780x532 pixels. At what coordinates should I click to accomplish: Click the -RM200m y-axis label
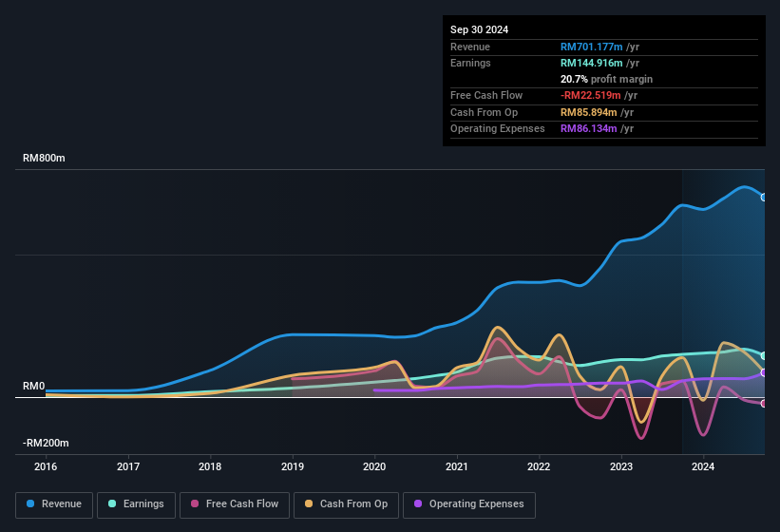[x=46, y=443]
